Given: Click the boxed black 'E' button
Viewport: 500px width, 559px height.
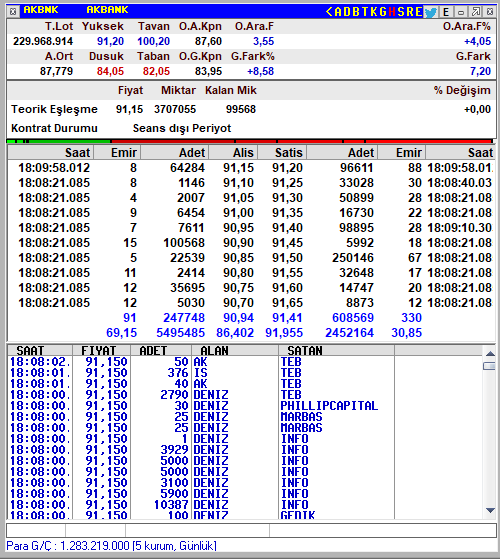Looking at the screenshot, I should click(x=446, y=12).
